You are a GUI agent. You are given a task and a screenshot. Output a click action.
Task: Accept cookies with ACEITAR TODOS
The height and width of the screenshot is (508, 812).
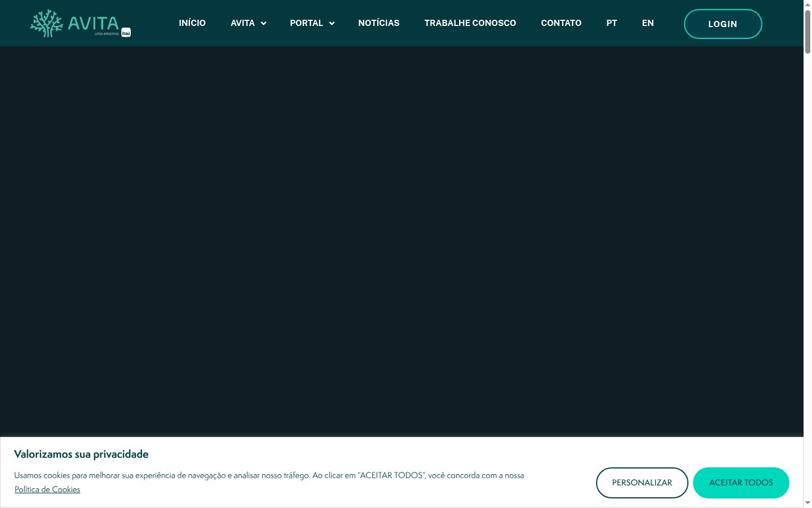741,483
